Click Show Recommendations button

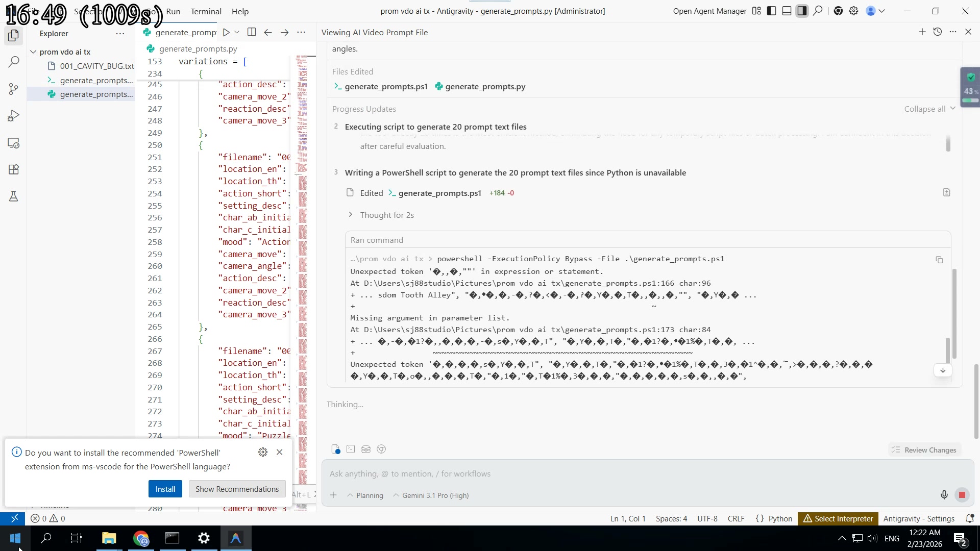[237, 489]
